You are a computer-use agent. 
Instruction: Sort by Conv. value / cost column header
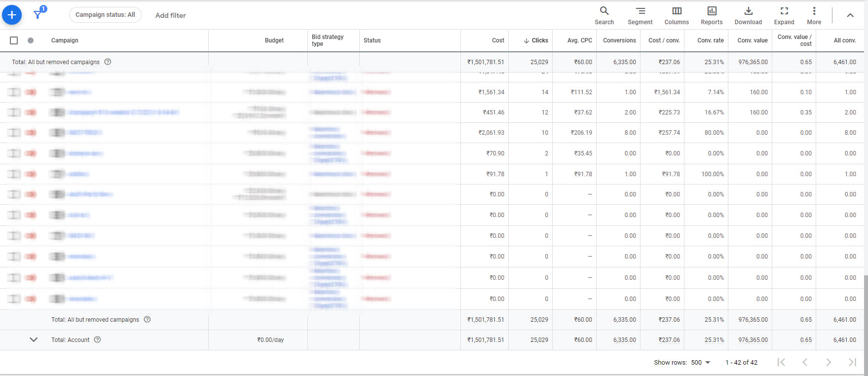pyautogui.click(x=794, y=40)
